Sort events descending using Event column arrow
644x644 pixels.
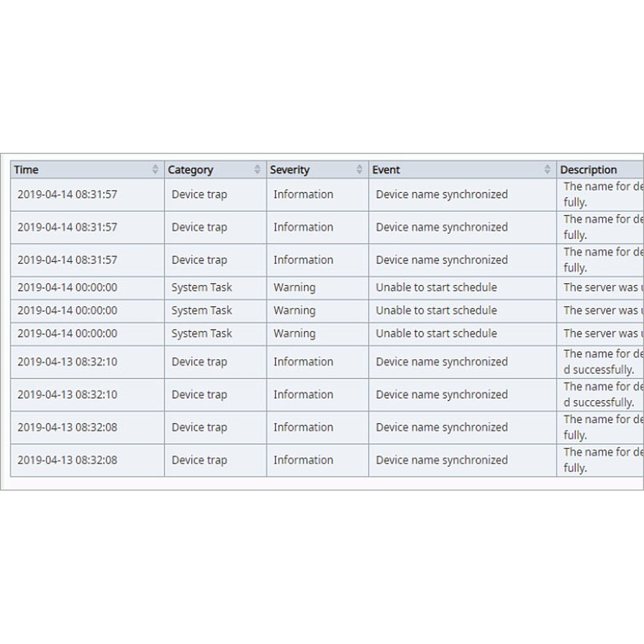(546, 172)
